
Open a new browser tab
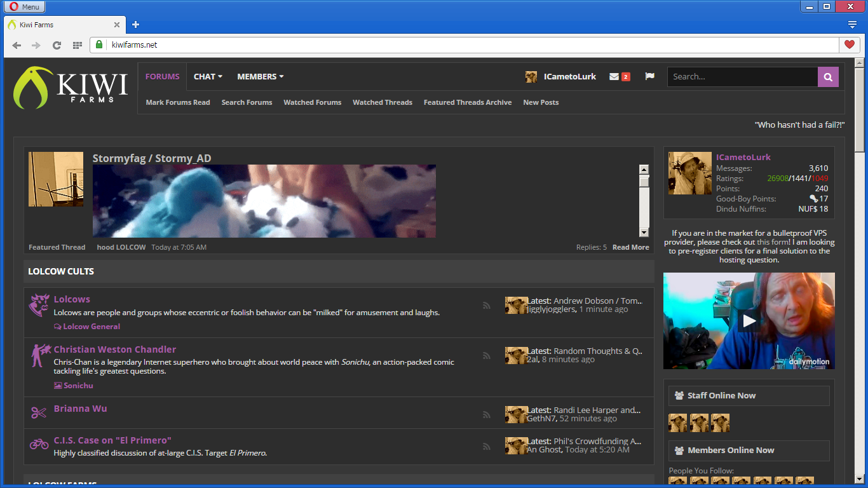[x=135, y=25]
